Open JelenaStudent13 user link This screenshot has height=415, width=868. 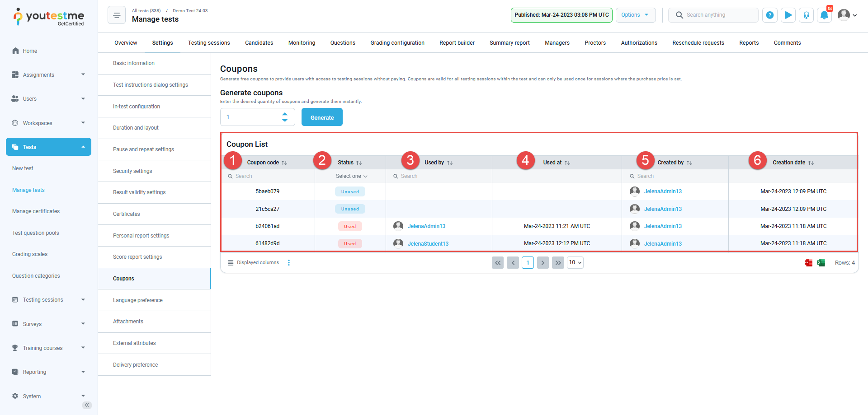pos(428,244)
